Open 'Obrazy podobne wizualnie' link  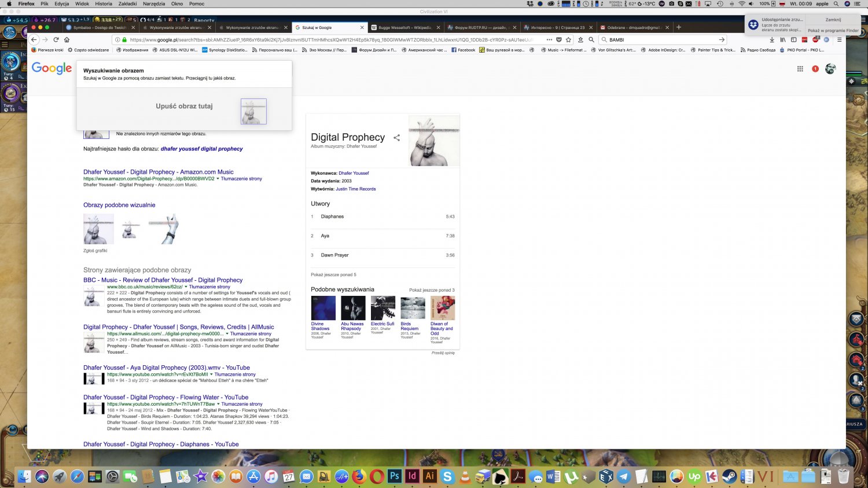click(x=119, y=205)
